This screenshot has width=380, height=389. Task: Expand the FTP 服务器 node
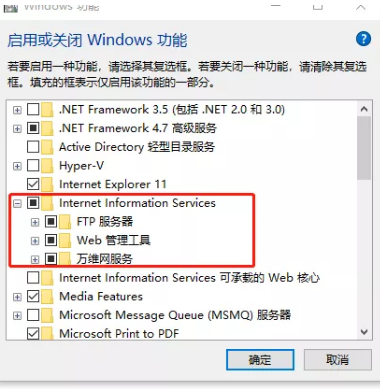click(x=35, y=222)
